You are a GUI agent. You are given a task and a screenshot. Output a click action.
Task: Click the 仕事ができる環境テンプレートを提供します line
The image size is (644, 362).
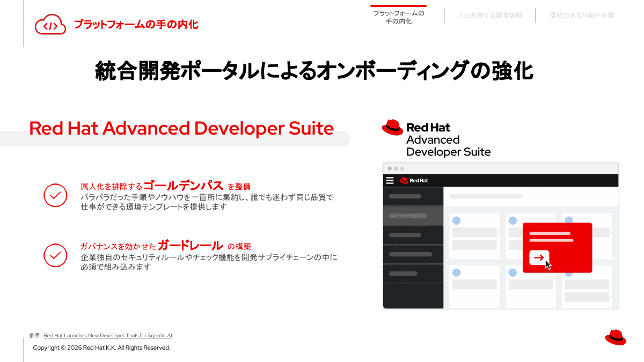pyautogui.click(x=153, y=207)
